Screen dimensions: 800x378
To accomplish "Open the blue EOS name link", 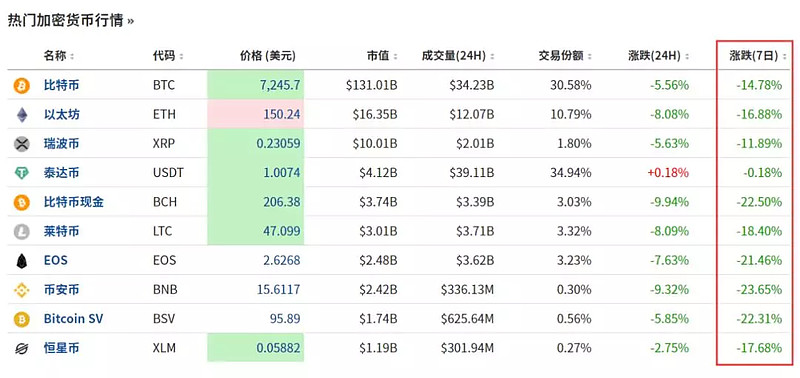I will point(56,261).
